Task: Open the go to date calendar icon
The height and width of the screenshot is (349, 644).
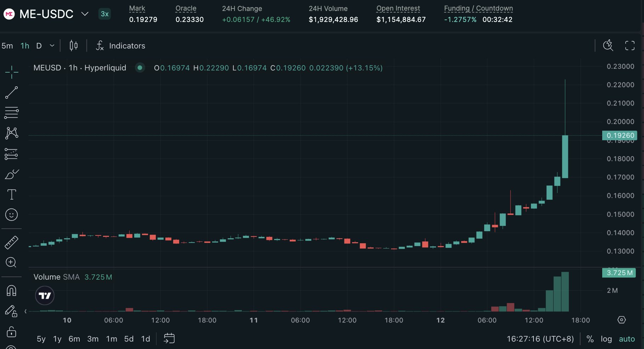Action: point(169,338)
